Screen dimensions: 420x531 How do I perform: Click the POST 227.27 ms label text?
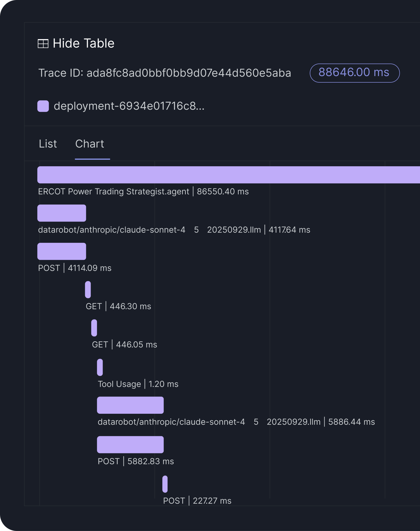tap(197, 501)
